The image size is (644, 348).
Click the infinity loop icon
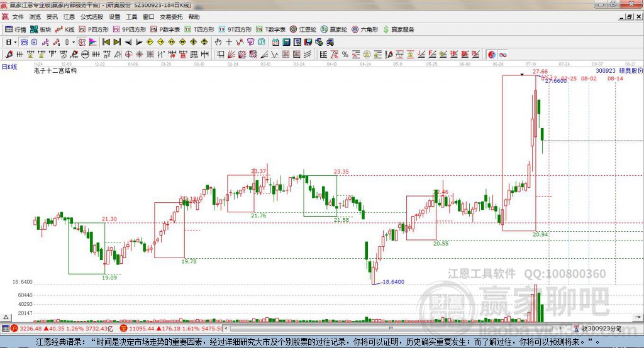click(502, 54)
